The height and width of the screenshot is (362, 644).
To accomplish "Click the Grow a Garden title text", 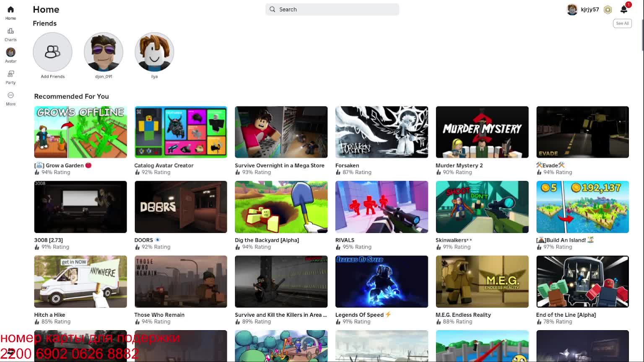I will pos(63,165).
